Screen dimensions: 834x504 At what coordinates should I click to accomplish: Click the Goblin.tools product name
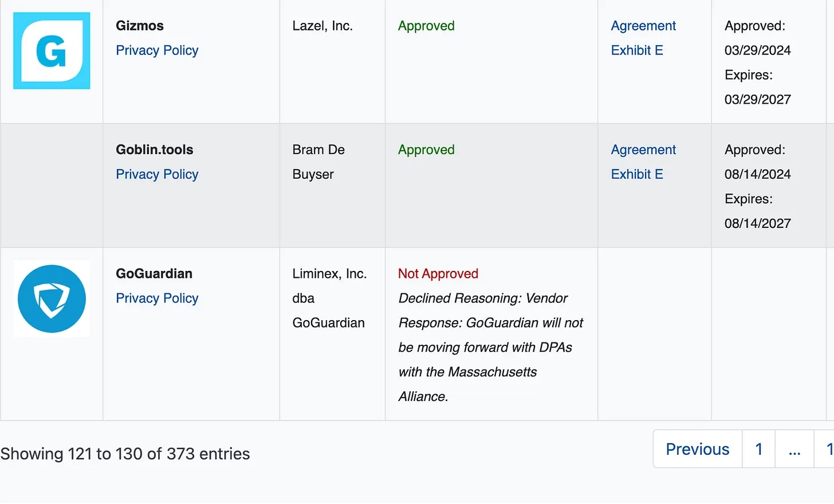tap(155, 149)
